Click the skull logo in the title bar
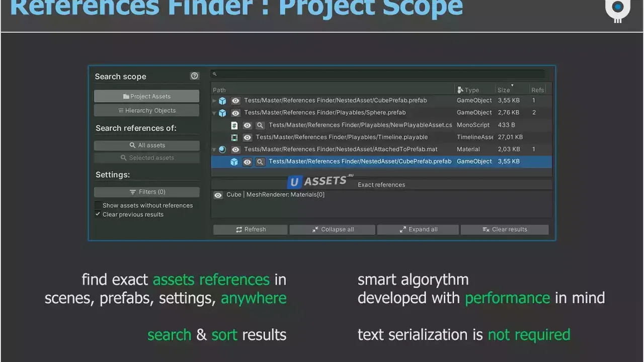The image size is (644, 362). [x=618, y=10]
